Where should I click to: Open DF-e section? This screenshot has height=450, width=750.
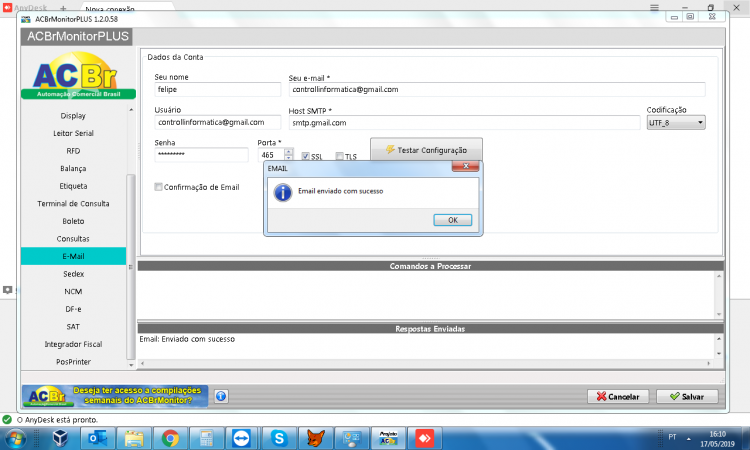(73, 309)
